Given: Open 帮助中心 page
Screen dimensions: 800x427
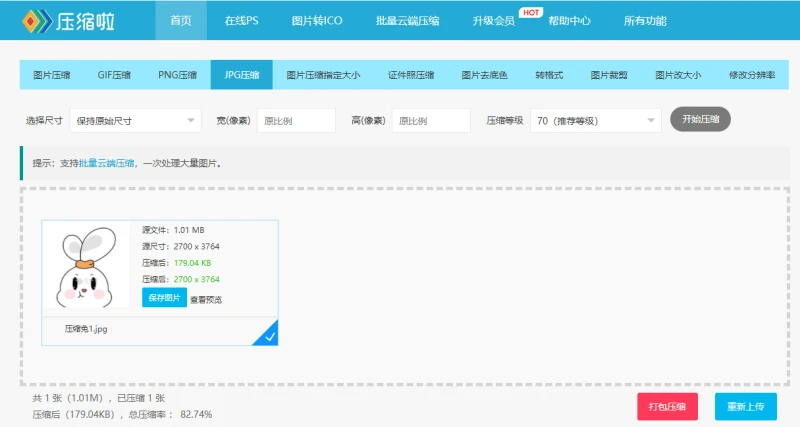Looking at the screenshot, I should tap(569, 21).
